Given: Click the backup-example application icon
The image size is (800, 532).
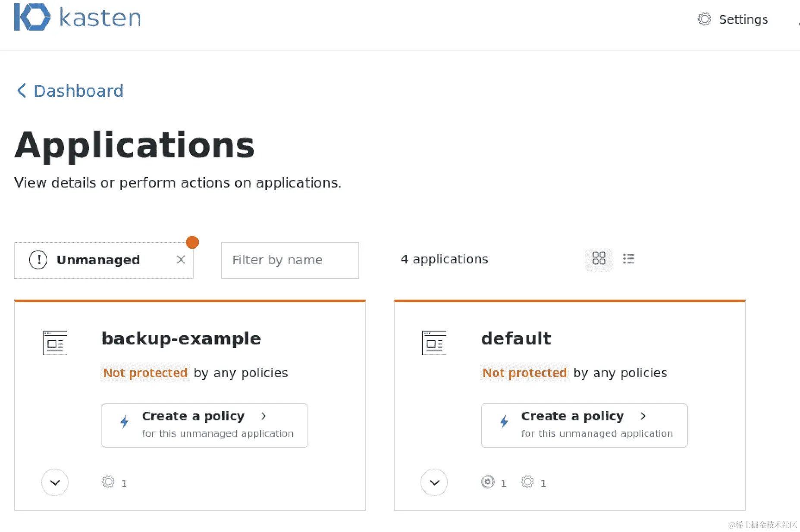Looking at the screenshot, I should pyautogui.click(x=55, y=342).
